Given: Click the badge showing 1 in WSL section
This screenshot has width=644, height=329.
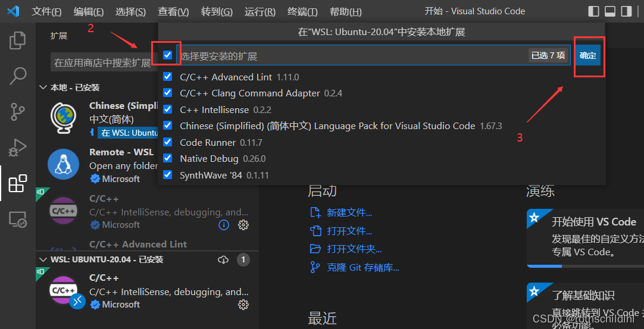Looking at the screenshot, I should [x=243, y=259].
